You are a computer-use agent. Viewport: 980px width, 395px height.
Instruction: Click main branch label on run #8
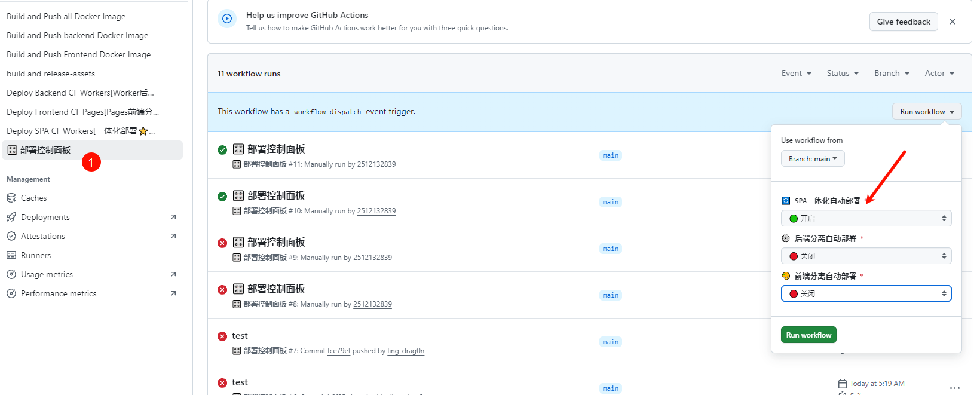(x=611, y=295)
